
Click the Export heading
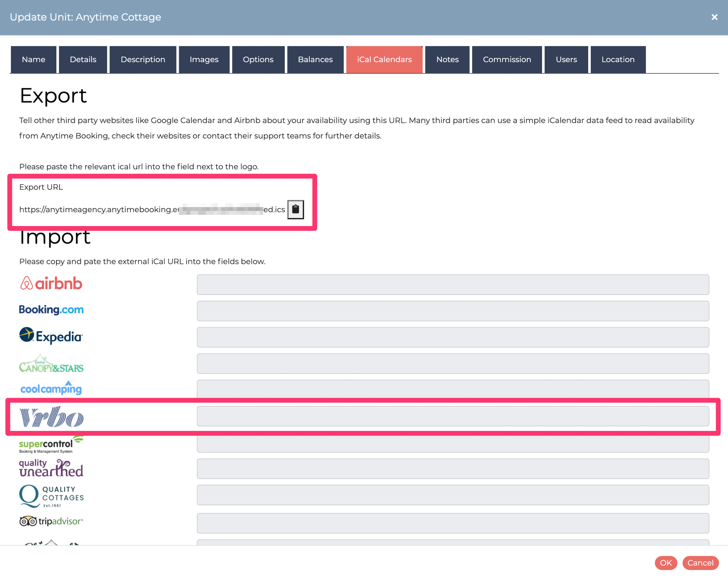(53, 96)
